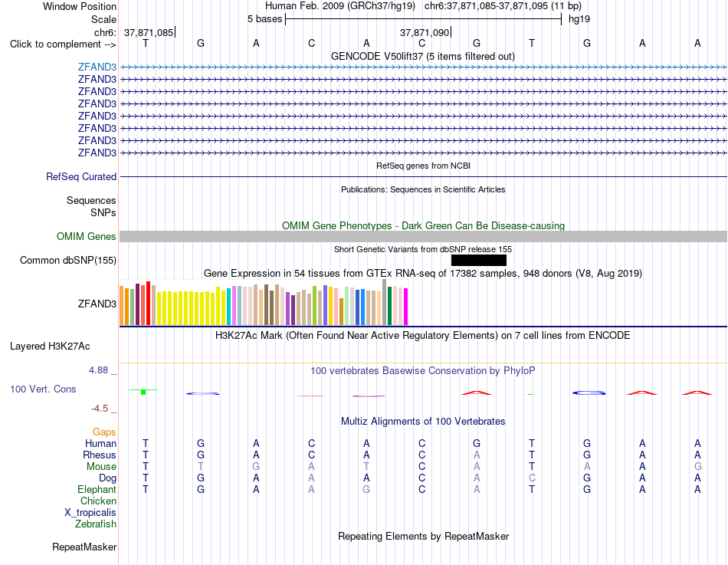Select the Mouse species row label
Screen dimensions: 728x565
(x=101, y=467)
